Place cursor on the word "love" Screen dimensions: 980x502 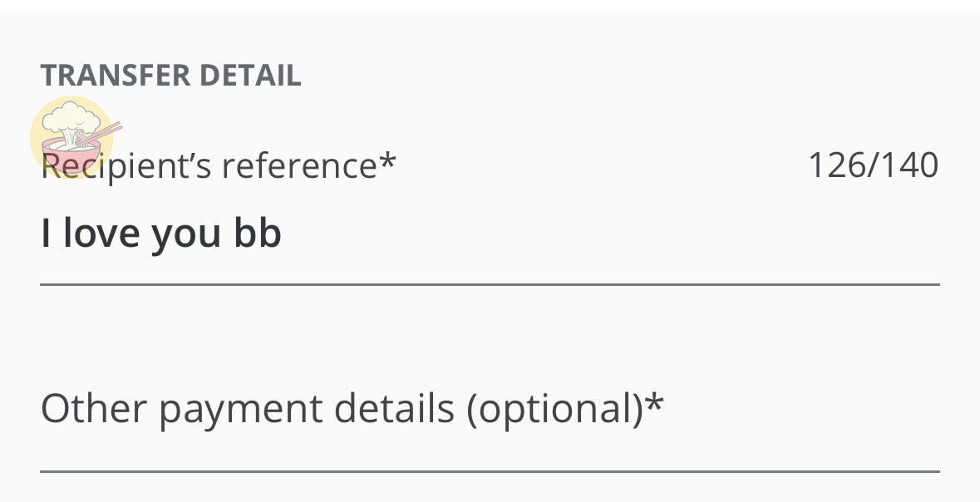(102, 234)
